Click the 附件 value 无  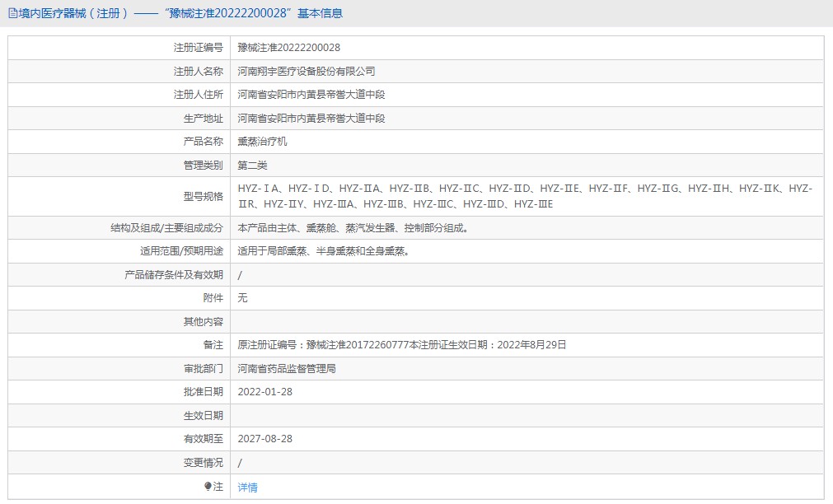click(242, 298)
